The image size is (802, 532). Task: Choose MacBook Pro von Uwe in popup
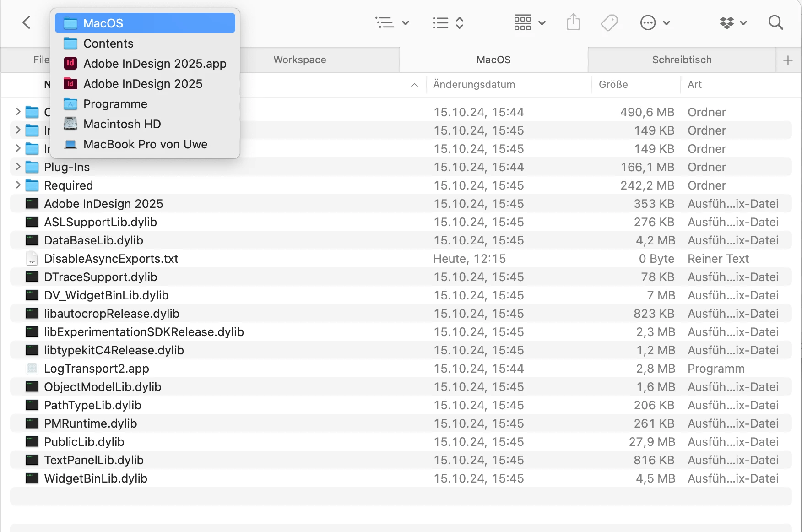click(x=145, y=144)
